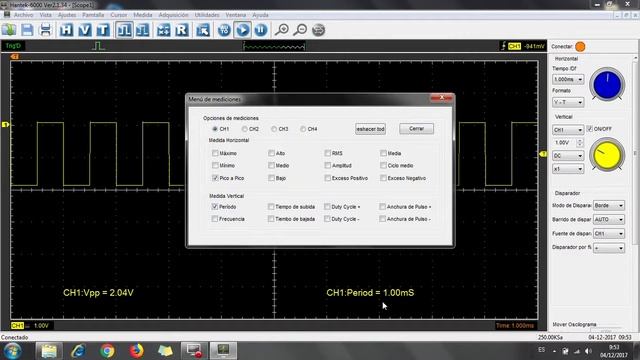
Task: Open the DC coupling dropdown
Action: pyautogui.click(x=568, y=156)
